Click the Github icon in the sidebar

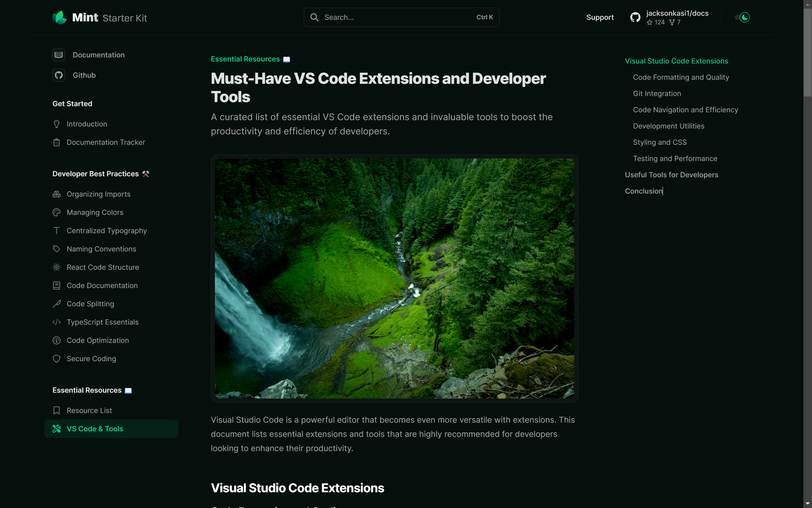click(x=59, y=75)
